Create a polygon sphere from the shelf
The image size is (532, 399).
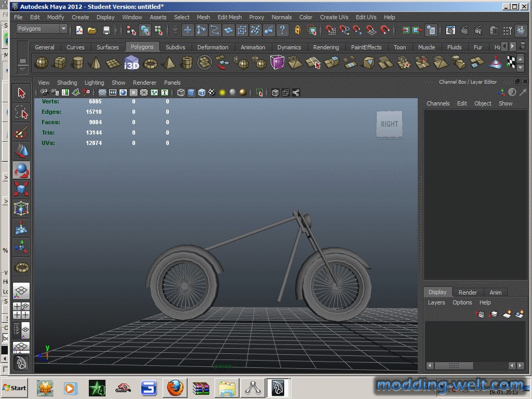[x=42, y=63]
